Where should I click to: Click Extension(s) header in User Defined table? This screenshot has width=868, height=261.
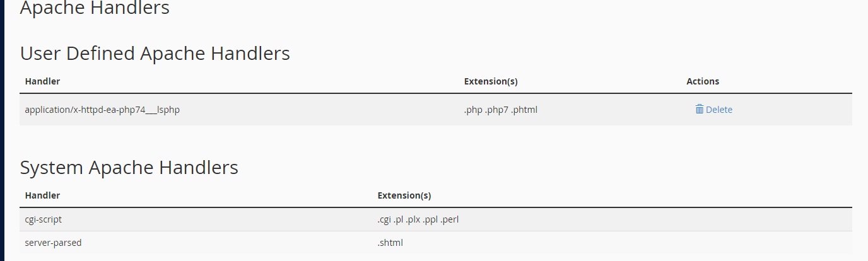[491, 81]
